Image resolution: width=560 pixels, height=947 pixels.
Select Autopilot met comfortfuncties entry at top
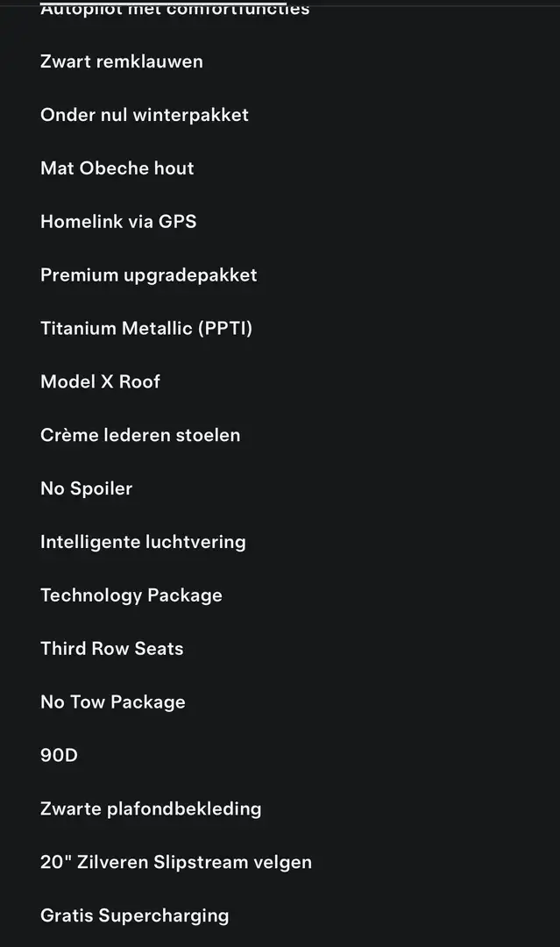click(175, 11)
